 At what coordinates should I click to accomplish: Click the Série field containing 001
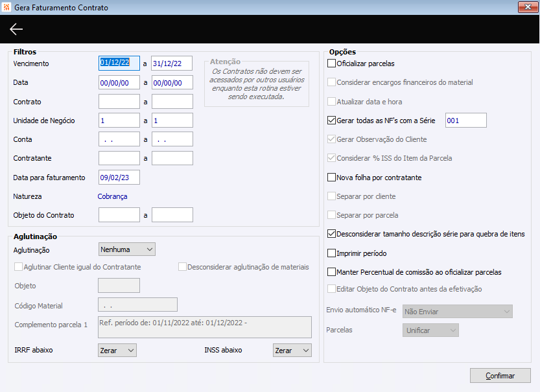[466, 121]
